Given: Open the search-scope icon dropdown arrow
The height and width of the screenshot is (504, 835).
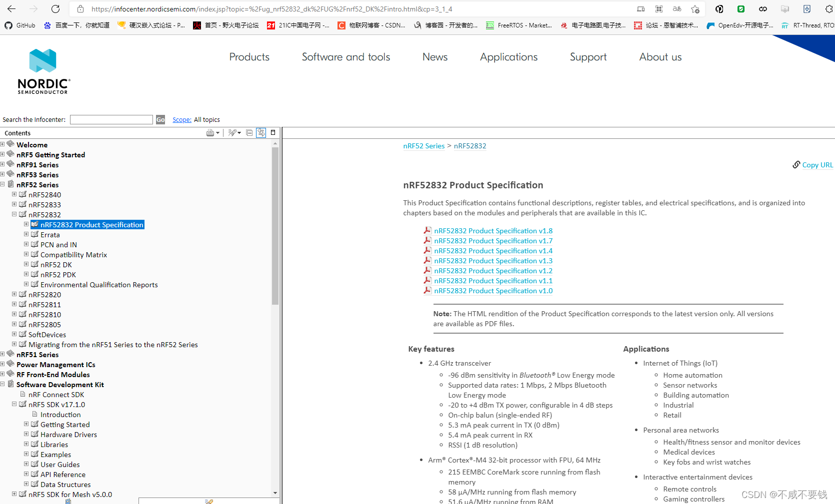Looking at the screenshot, I should pos(239,133).
